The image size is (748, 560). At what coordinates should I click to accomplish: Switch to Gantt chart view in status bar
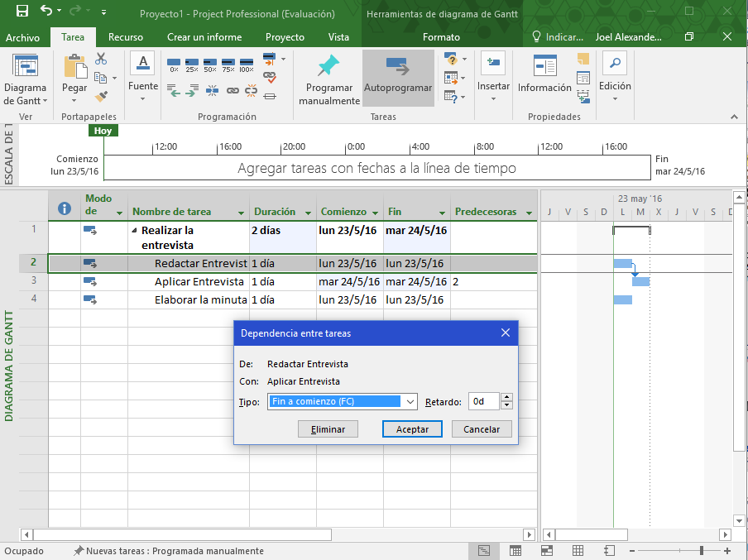484,551
